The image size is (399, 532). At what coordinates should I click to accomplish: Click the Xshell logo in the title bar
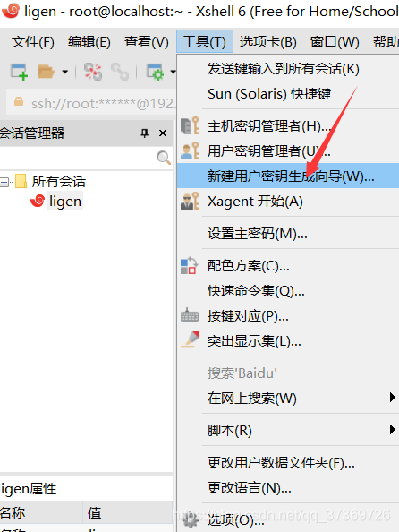11,11
